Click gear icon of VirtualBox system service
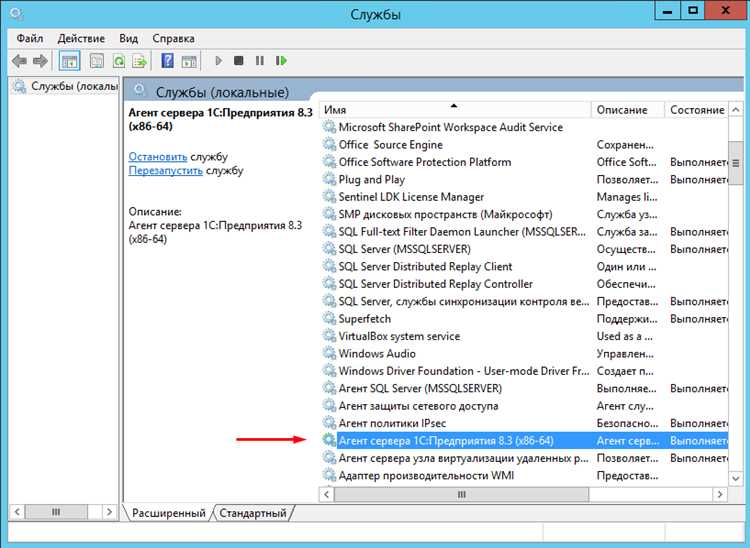This screenshot has width=750, height=548. click(x=329, y=336)
